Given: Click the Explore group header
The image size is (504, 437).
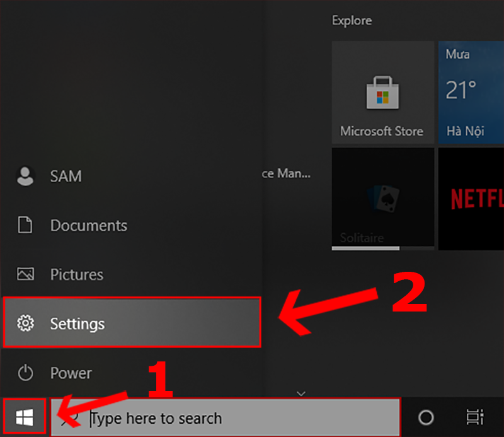Looking at the screenshot, I should 352,20.
